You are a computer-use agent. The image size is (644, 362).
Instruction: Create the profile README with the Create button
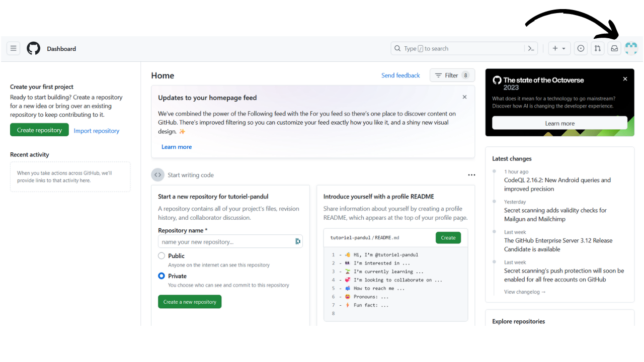click(448, 237)
